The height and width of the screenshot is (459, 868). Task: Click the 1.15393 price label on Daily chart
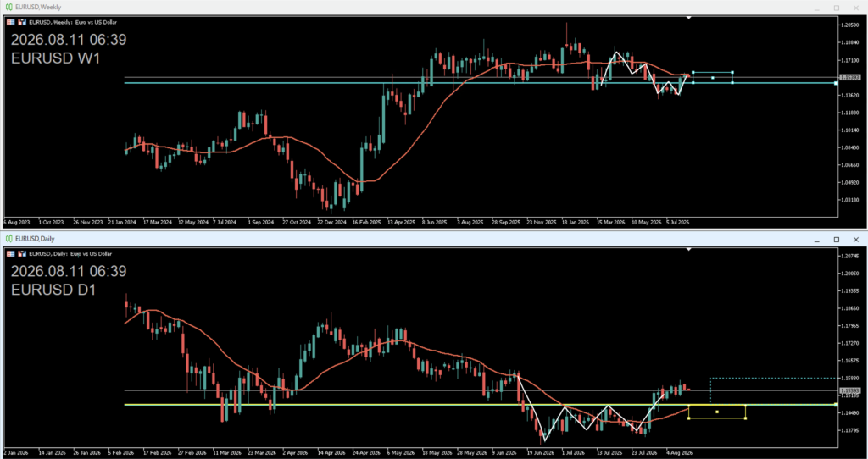point(849,390)
